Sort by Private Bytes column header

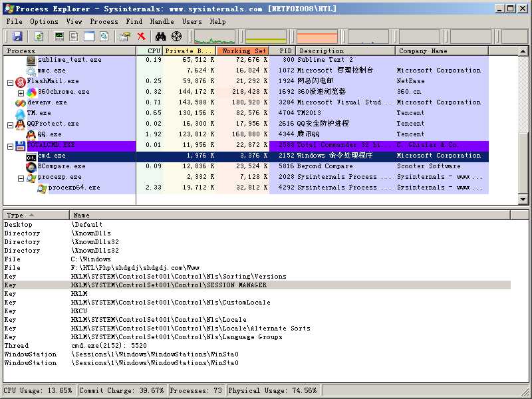coord(190,51)
